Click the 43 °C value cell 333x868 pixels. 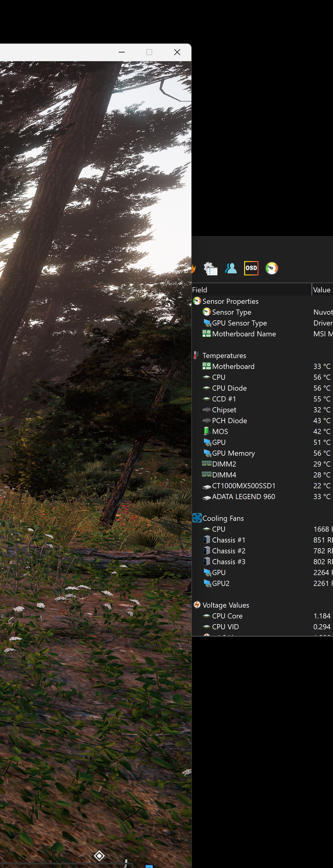(x=322, y=420)
